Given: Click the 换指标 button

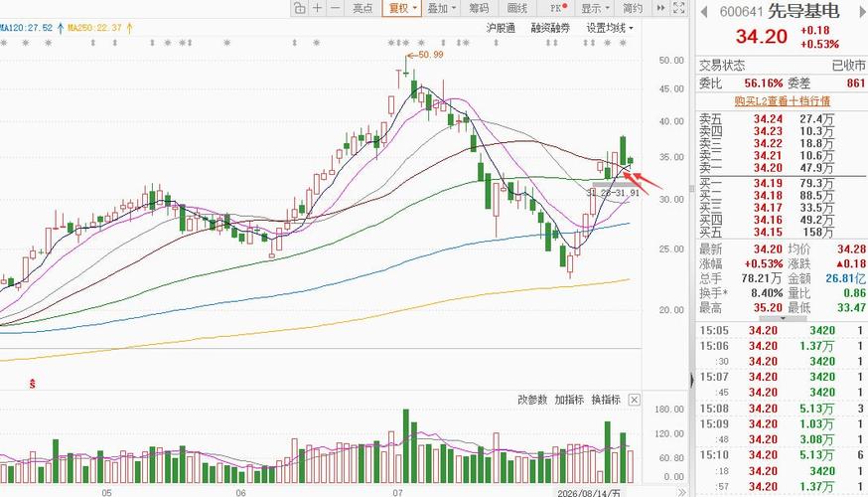Looking at the screenshot, I should pos(606,400).
